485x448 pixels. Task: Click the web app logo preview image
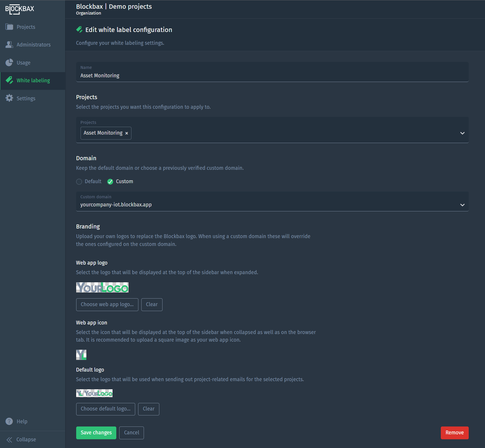(x=102, y=288)
